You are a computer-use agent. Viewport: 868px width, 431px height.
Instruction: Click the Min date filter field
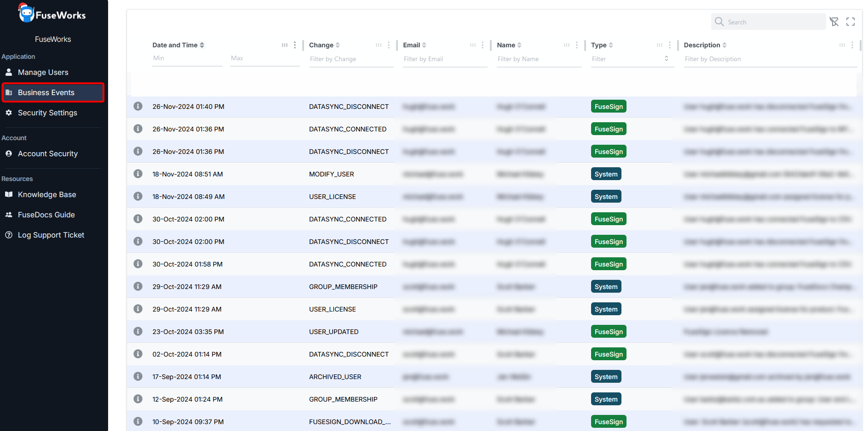click(x=187, y=58)
